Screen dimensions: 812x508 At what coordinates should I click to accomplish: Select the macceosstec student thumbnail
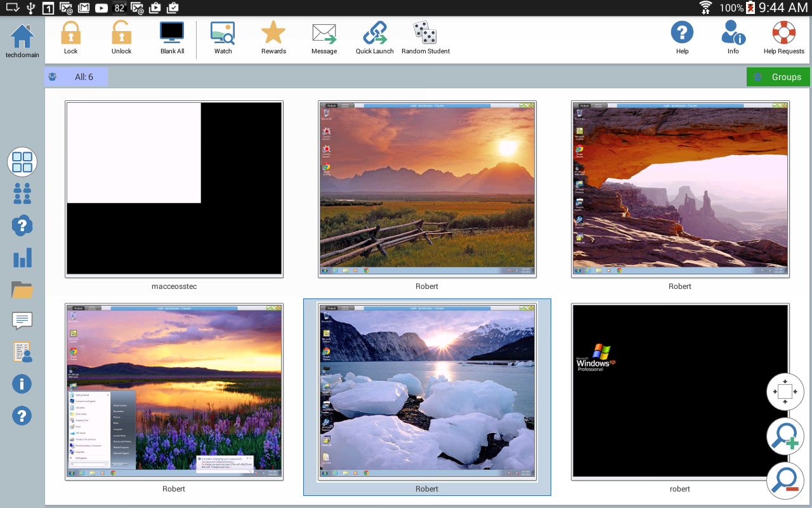174,189
